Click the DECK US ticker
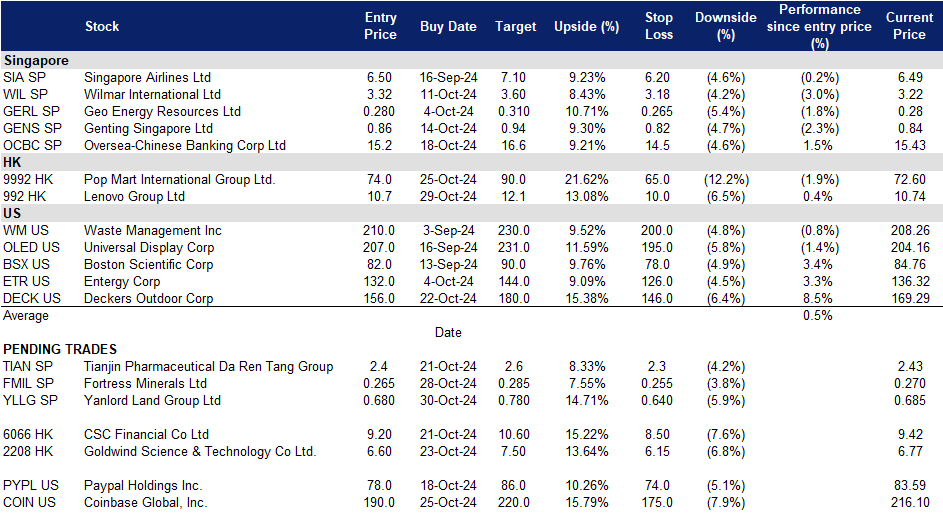Image resolution: width=943 pixels, height=528 pixels. (32, 299)
